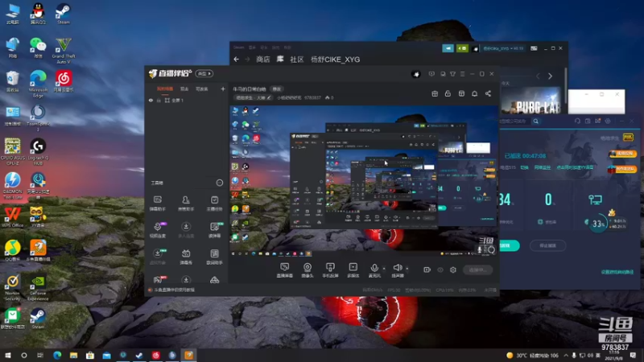
Task: Open the 歌词助手 tool in the toolbox
Action: [x=214, y=257]
